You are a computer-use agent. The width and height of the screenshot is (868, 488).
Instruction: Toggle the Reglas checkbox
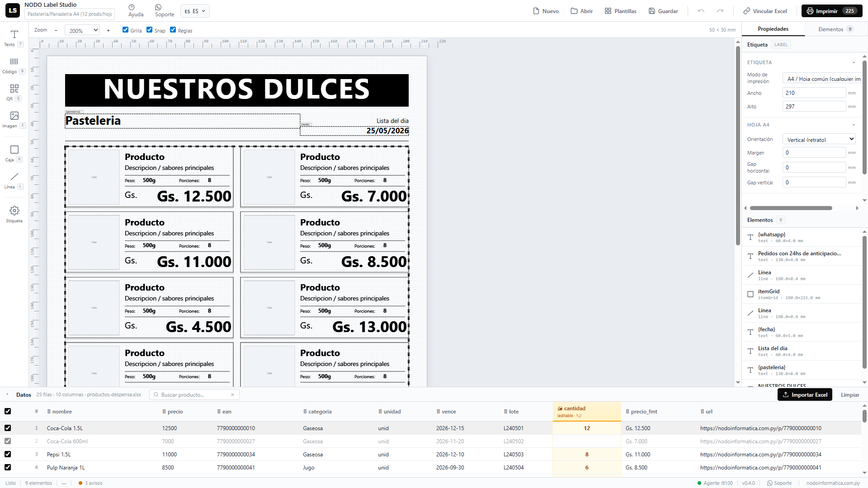pyautogui.click(x=173, y=30)
